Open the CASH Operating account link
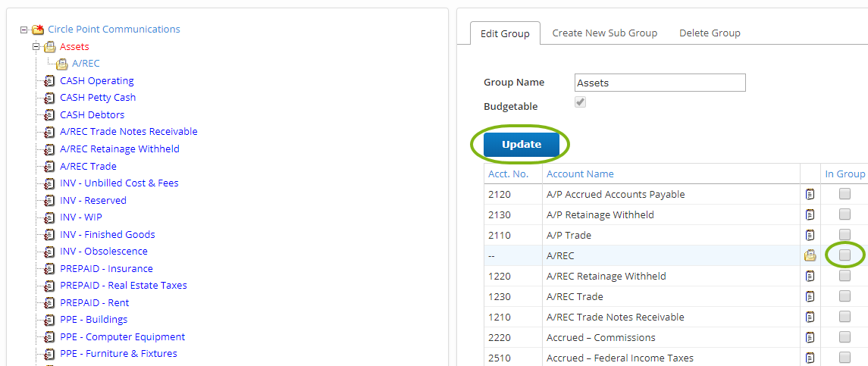The width and height of the screenshot is (868, 366). pyautogui.click(x=97, y=81)
